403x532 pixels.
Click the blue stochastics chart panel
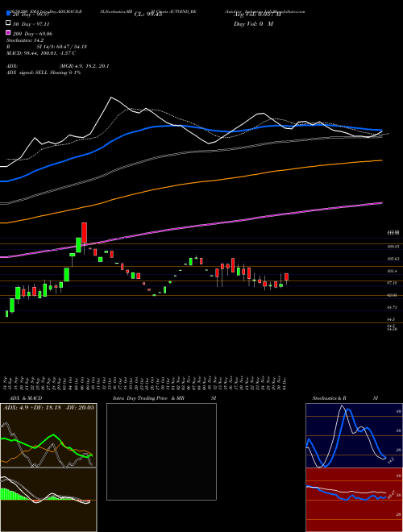pyautogui.click(x=354, y=435)
